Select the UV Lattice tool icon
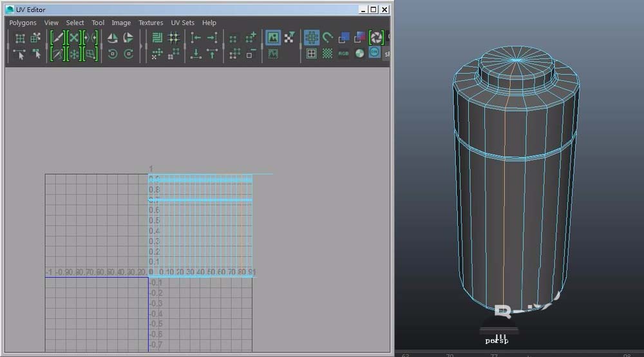Viewport: 644px width, 357px height. pos(19,39)
